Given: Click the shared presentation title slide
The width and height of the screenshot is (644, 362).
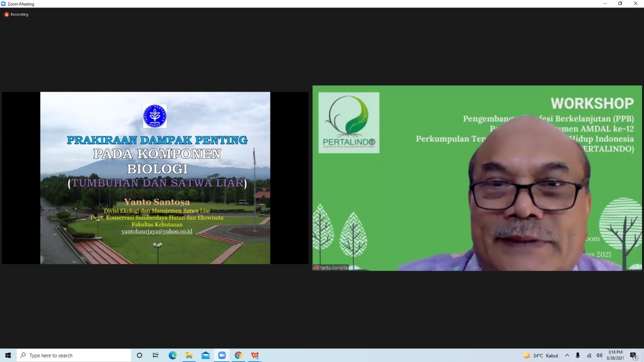Looking at the screenshot, I should 155,178.
